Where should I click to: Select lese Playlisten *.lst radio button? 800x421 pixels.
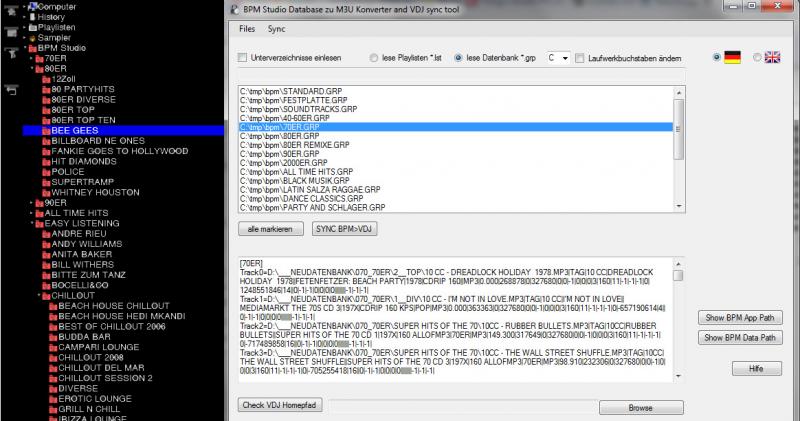click(374, 58)
